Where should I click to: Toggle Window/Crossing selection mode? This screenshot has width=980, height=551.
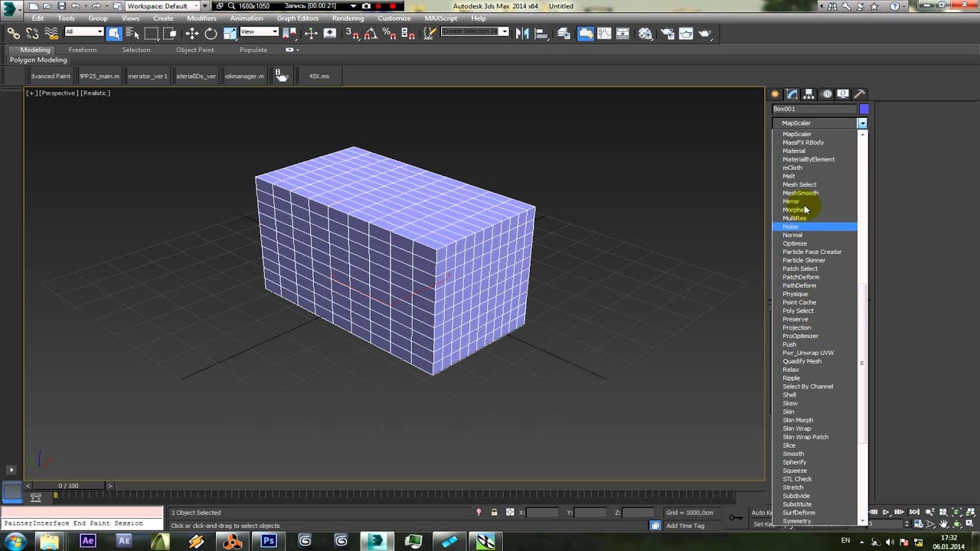coord(170,33)
